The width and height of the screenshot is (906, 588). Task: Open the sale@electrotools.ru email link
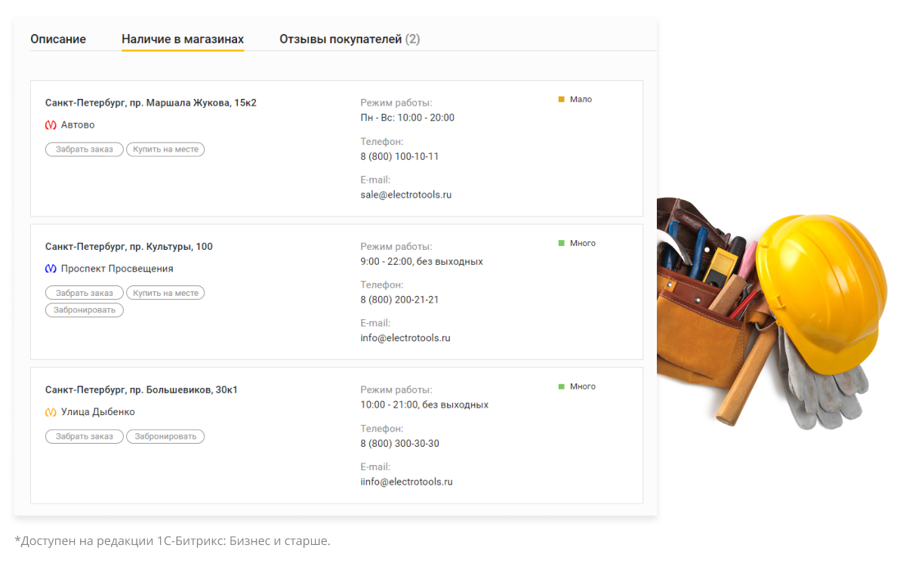[405, 194]
